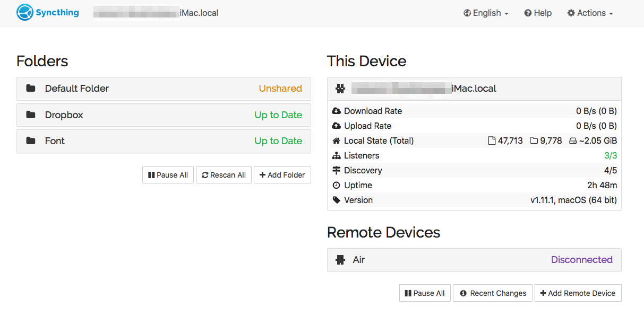This screenshot has width=644, height=316.
Task: Click the Download Rate value 0 B/s
Action: tap(597, 111)
